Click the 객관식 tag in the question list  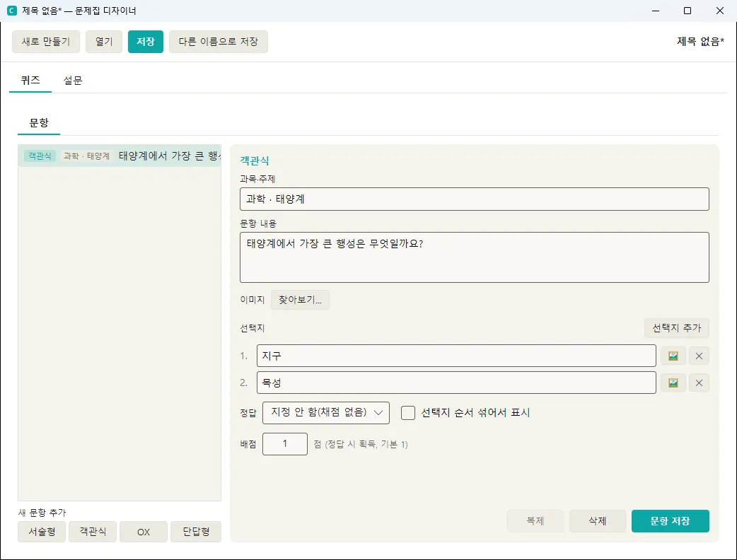pos(40,156)
